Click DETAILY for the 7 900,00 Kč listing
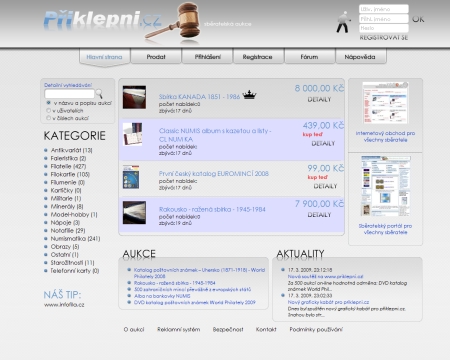Image resolution: width=450 pixels, height=360 pixels. (x=319, y=215)
